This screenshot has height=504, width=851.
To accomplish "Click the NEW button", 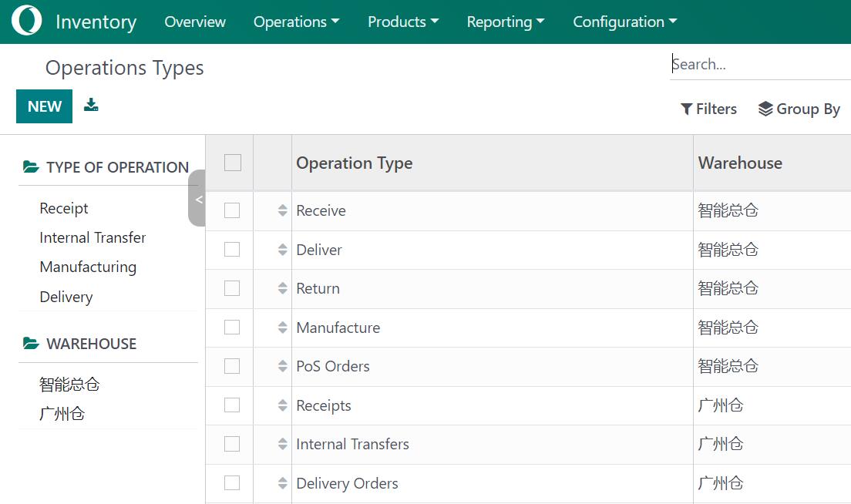I will click(x=44, y=106).
